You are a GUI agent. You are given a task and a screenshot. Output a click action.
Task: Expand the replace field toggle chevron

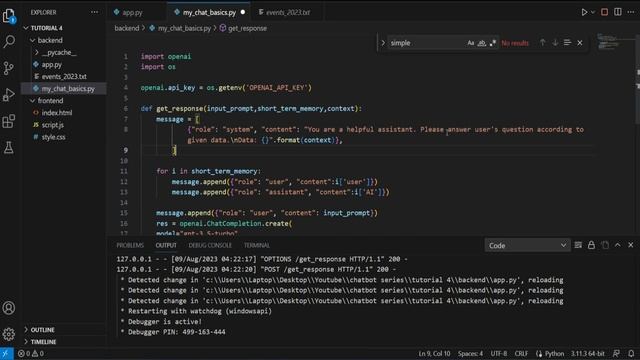tap(383, 42)
